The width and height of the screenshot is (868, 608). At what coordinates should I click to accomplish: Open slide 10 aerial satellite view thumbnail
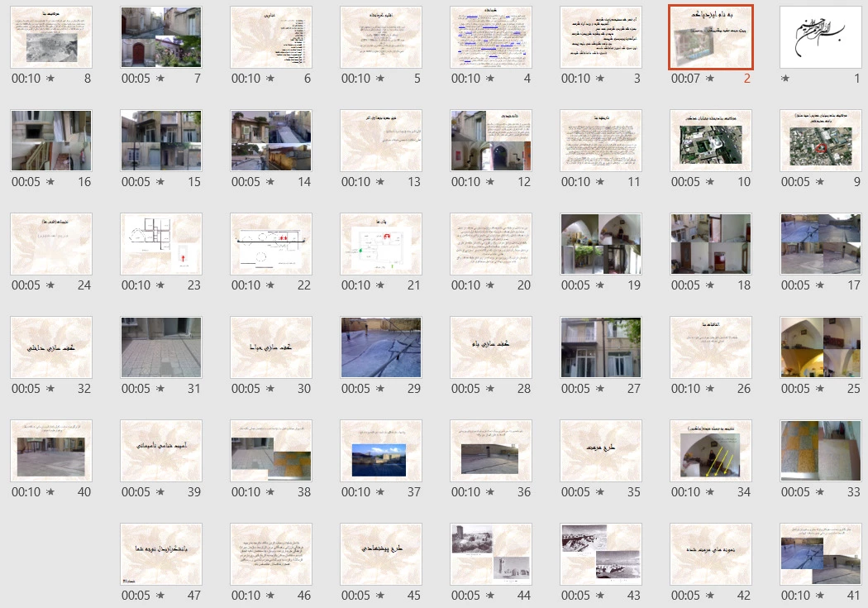(711, 141)
